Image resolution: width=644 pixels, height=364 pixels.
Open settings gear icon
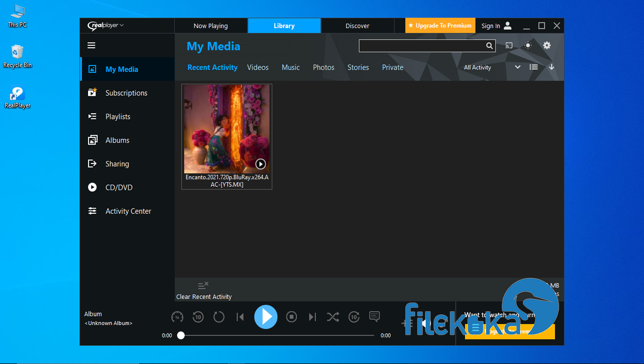[547, 45]
